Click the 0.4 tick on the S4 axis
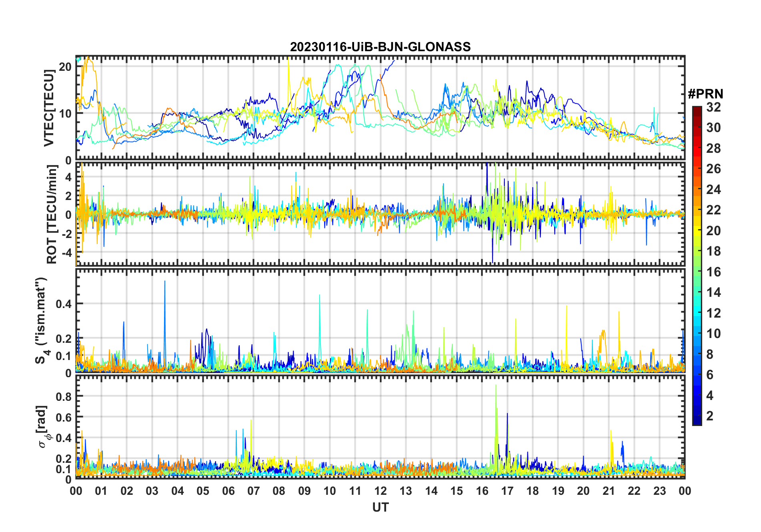The image size is (761, 532). click(64, 304)
